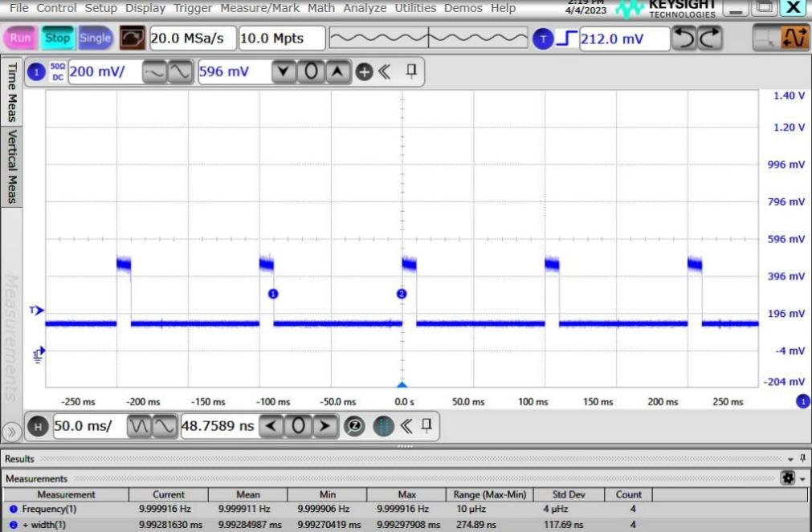The image size is (812, 532).
Task: Open the Control menu
Action: (56, 8)
